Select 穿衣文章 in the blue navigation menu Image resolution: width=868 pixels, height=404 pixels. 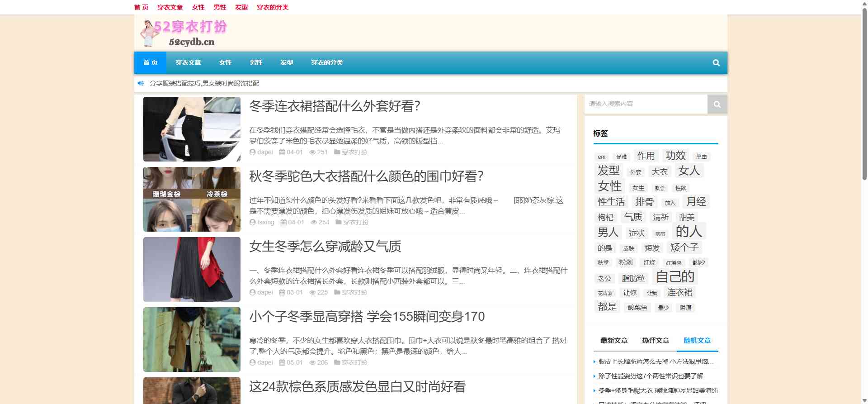(188, 63)
